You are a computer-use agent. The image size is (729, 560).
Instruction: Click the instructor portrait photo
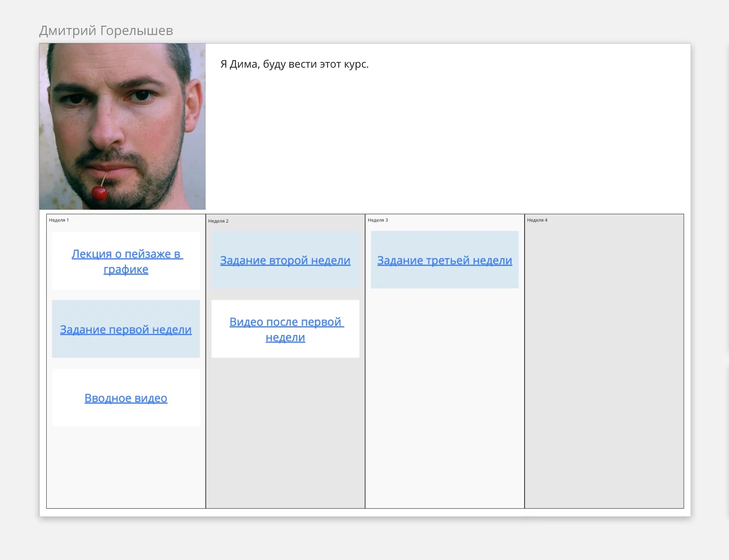[x=122, y=126]
